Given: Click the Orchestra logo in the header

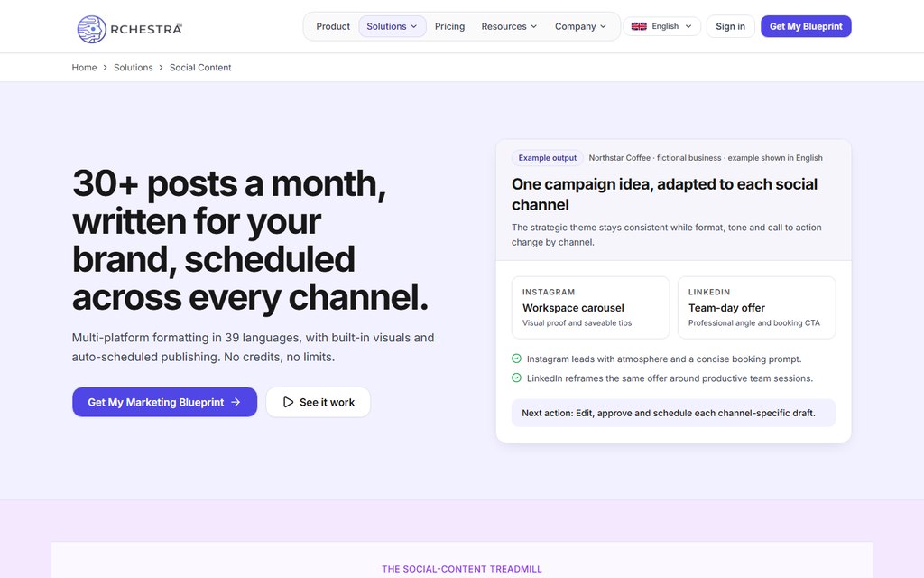Looking at the screenshot, I should coord(130,29).
